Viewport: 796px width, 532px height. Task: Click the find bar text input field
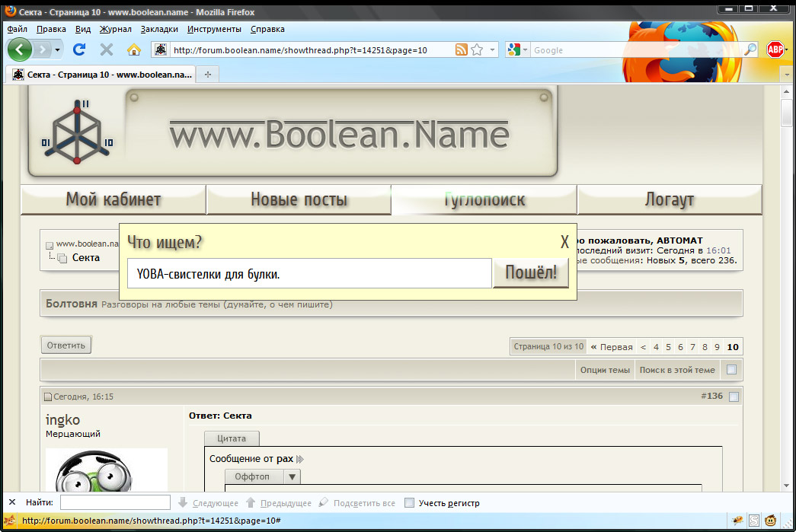pyautogui.click(x=115, y=502)
